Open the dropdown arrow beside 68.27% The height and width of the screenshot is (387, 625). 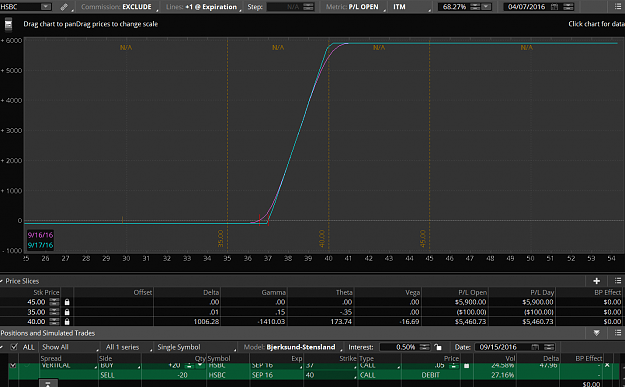486,7
